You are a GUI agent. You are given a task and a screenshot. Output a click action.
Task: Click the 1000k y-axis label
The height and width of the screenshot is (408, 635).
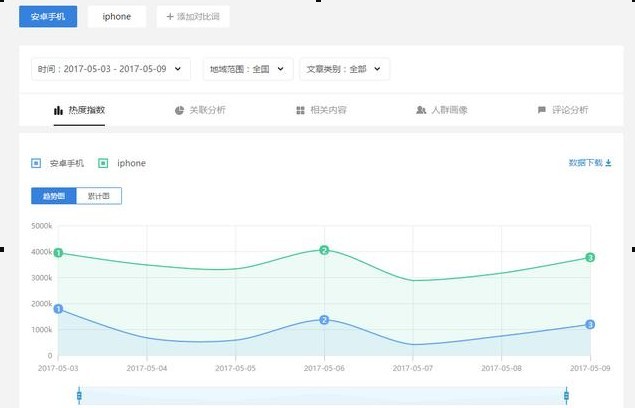click(x=42, y=330)
